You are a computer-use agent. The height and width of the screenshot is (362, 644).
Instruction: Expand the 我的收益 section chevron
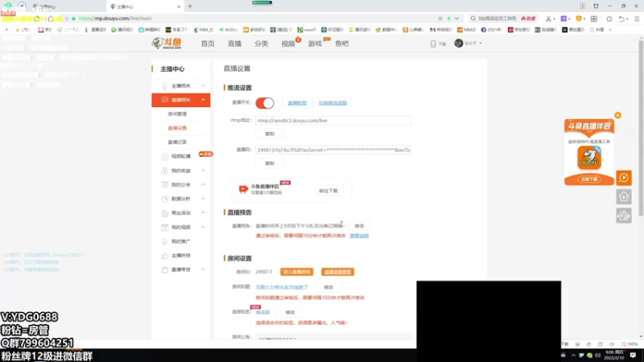pos(203,171)
